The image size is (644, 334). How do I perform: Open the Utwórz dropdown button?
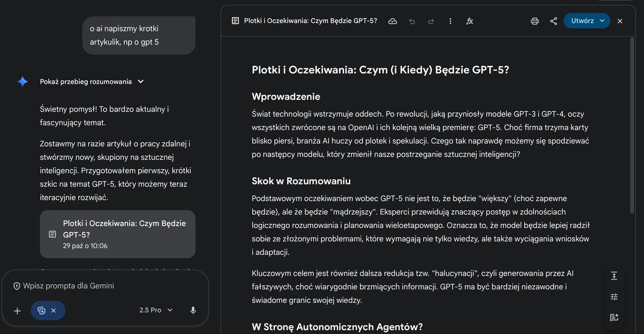click(x=587, y=21)
